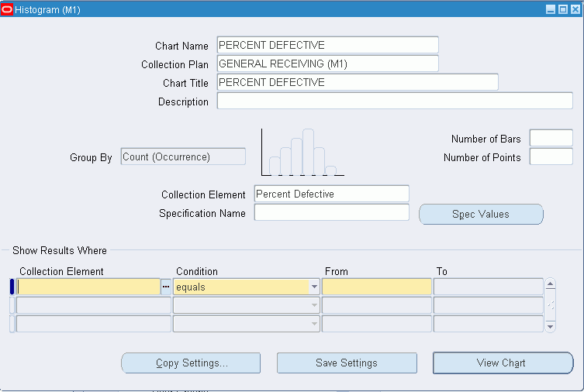The width and height of the screenshot is (584, 392).
Task: Click the Number of Bars field
Action: pos(551,138)
